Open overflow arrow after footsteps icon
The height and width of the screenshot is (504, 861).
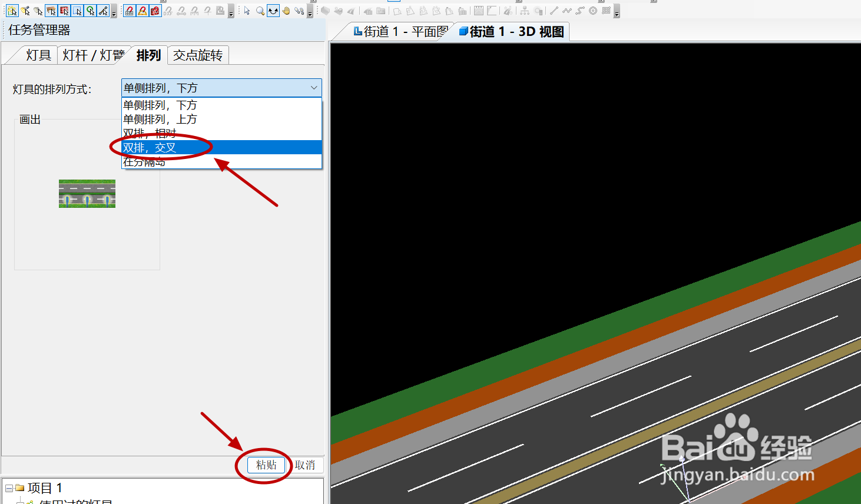tap(310, 12)
